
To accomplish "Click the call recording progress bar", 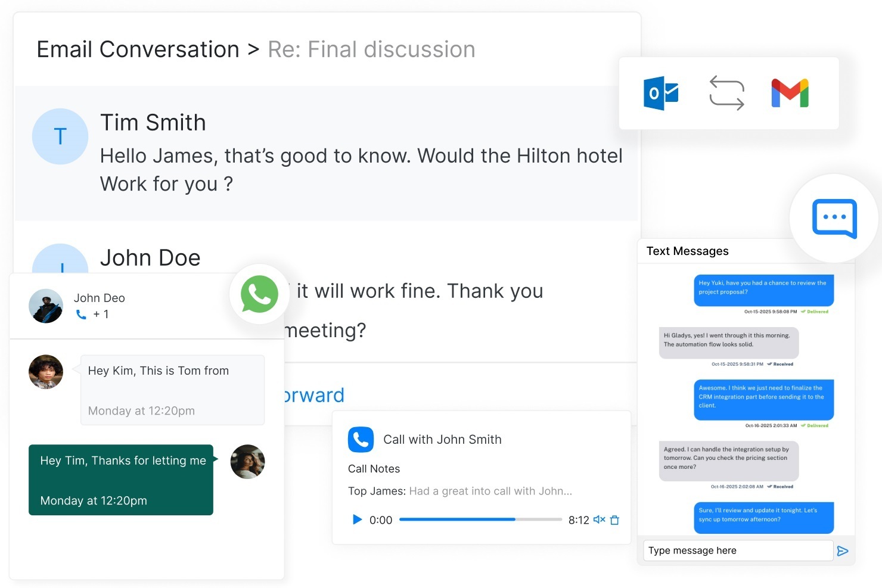I will (x=480, y=519).
